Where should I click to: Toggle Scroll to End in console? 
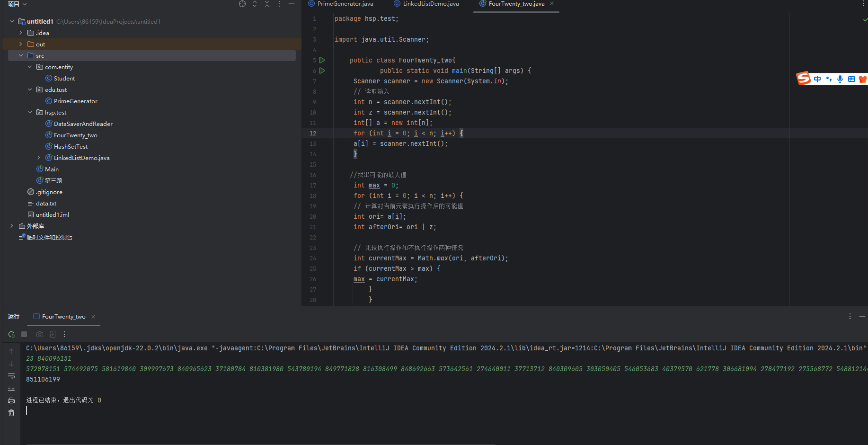coord(11,388)
